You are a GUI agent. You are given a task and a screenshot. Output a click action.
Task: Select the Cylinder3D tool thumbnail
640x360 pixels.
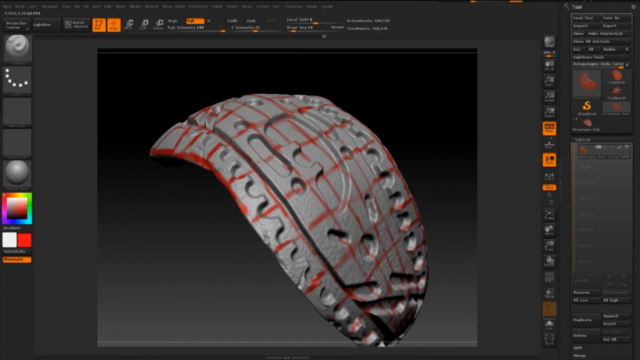[616, 77]
